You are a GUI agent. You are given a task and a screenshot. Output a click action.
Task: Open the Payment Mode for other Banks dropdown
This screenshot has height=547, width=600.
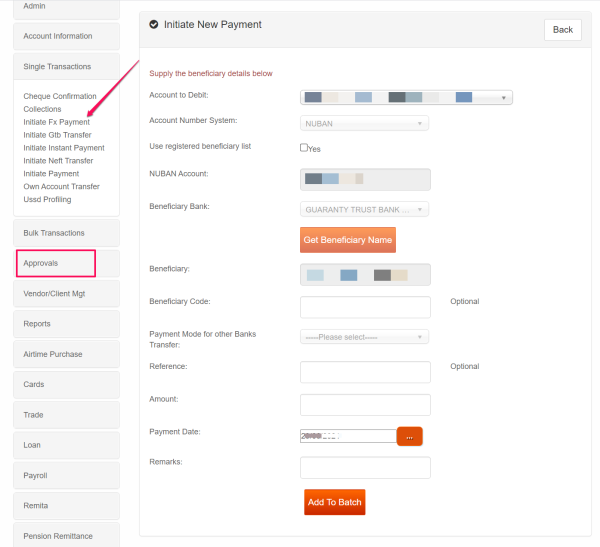point(364,337)
